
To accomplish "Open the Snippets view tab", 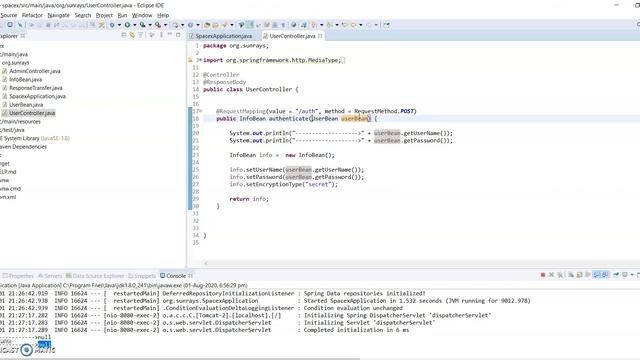I will click(142, 276).
